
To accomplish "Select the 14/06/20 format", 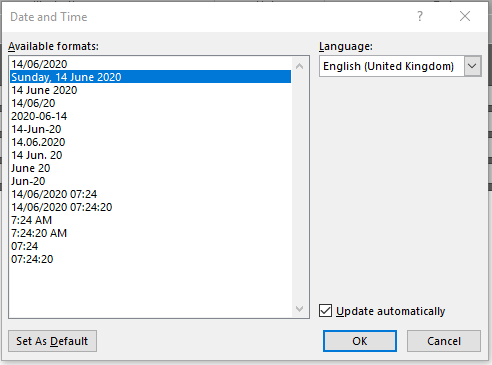I will tap(151, 103).
